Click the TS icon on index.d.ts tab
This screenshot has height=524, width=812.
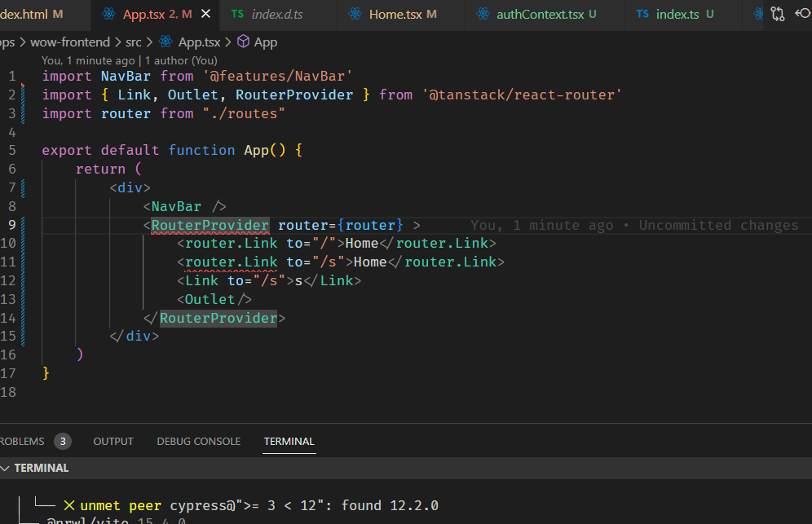[x=238, y=14]
